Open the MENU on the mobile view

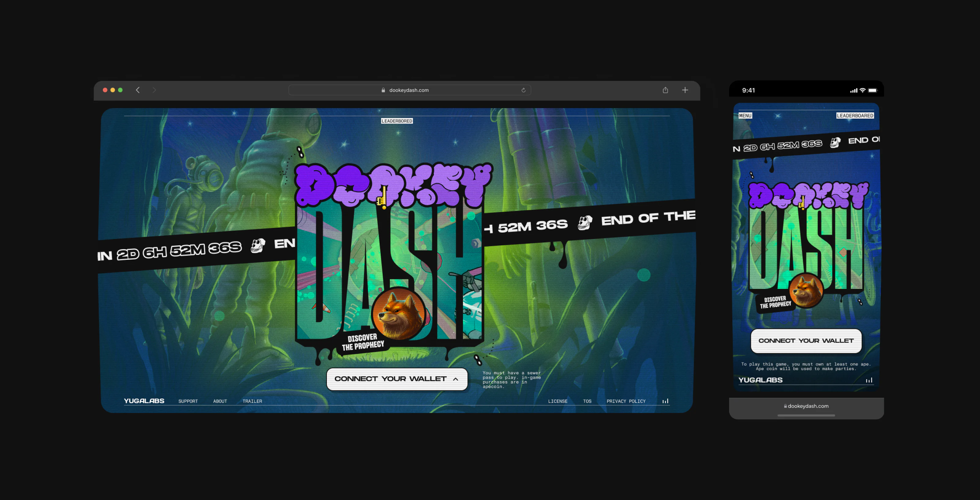click(745, 115)
